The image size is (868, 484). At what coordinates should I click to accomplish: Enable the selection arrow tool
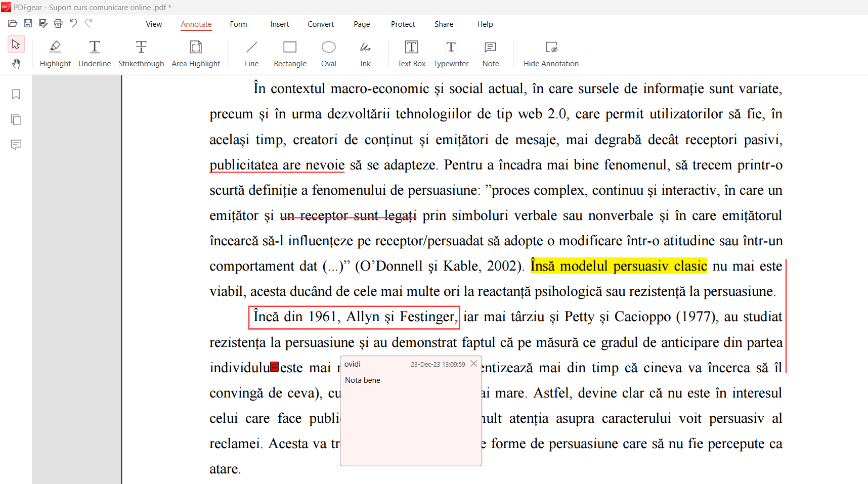click(16, 44)
